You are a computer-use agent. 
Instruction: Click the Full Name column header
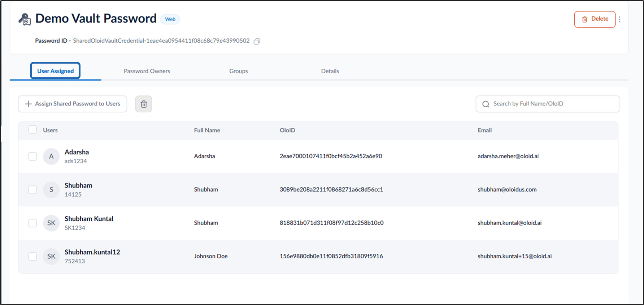pyautogui.click(x=207, y=130)
